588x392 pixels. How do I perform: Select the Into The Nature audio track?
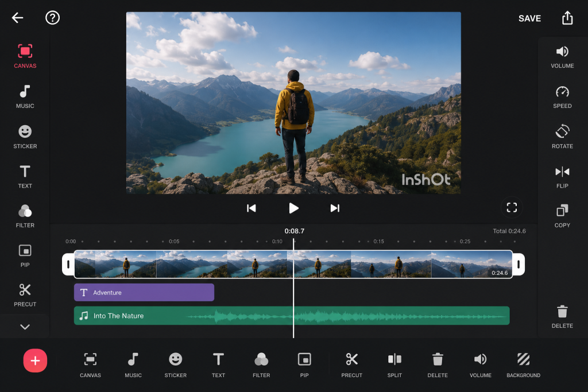292,316
